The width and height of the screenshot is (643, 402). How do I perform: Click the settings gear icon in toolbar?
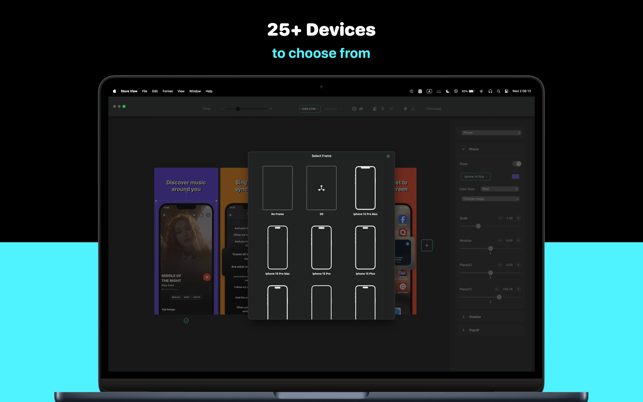click(x=405, y=109)
